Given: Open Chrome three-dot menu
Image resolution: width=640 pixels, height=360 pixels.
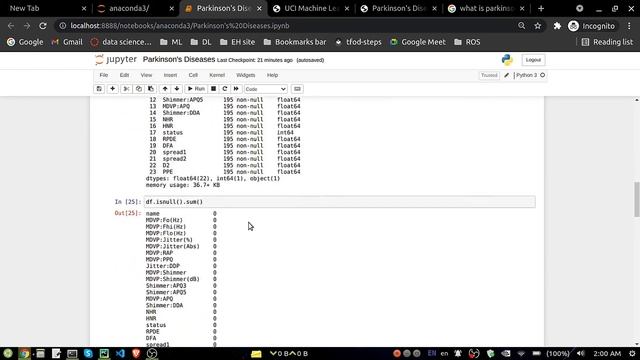Looking at the screenshot, I should pos(629,26).
